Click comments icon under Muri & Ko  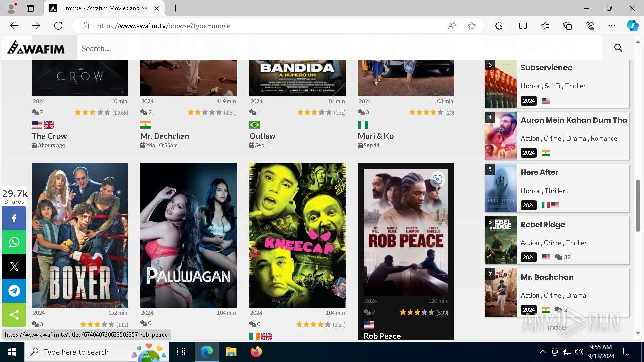pos(361,112)
